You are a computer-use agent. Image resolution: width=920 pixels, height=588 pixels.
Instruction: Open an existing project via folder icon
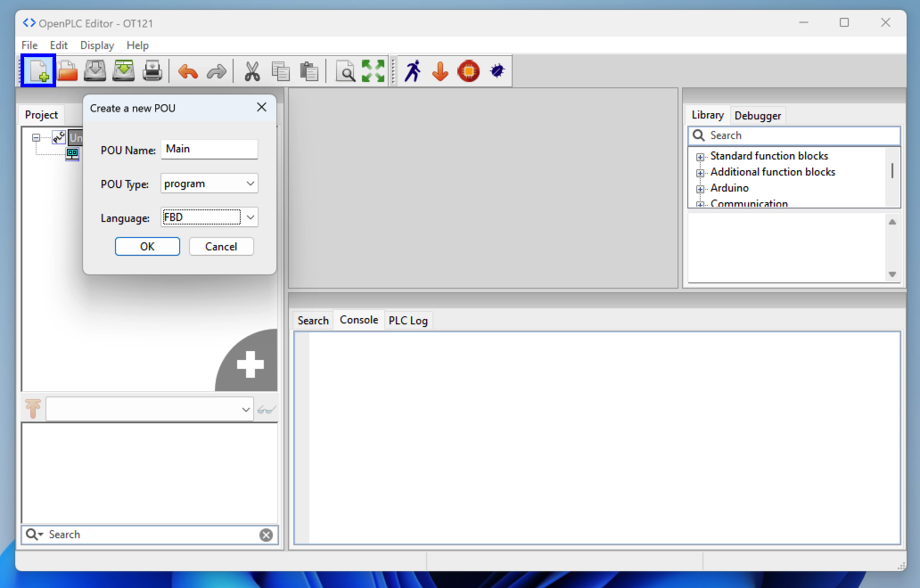click(68, 71)
